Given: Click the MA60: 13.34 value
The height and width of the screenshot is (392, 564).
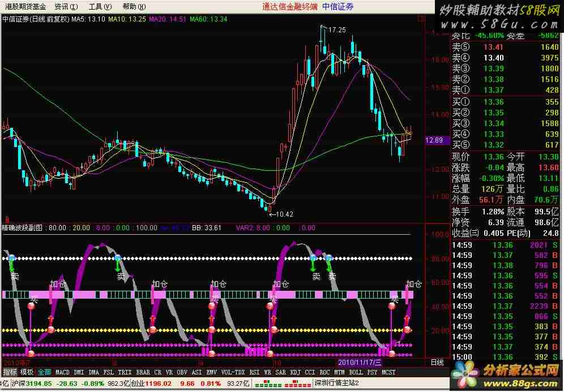Looking at the screenshot, I should (208, 19).
